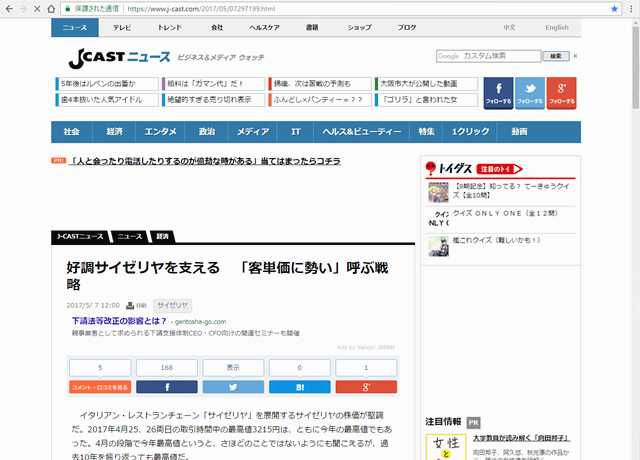Share article via Twitter button below article
The width and height of the screenshot is (640, 460).
(x=232, y=386)
